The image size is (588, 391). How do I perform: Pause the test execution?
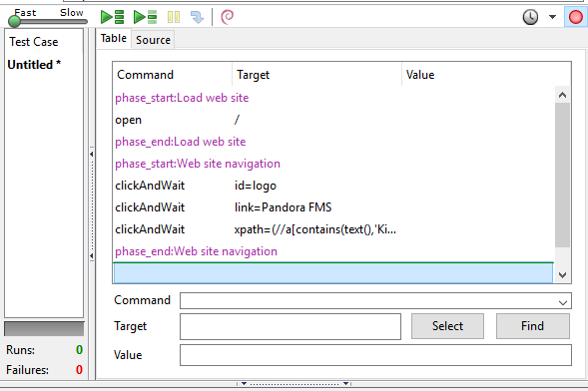click(x=174, y=17)
